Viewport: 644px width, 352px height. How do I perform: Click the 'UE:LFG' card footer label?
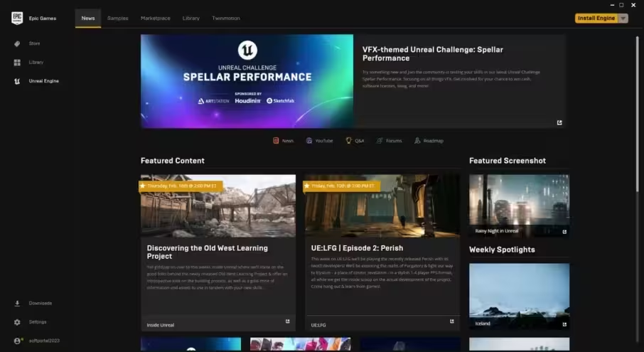[318, 325]
